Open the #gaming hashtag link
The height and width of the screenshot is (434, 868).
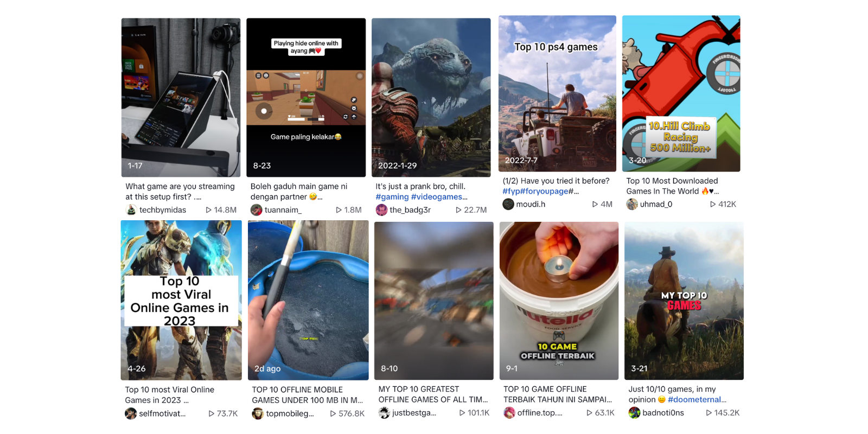pyautogui.click(x=392, y=197)
